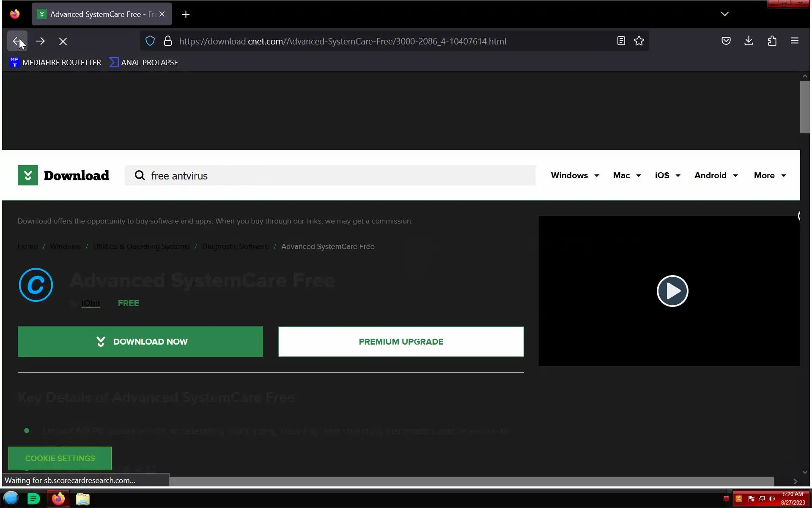Viewport: 812px width, 508px height.
Task: Click the Firefox back arrow button
Action: [17, 41]
